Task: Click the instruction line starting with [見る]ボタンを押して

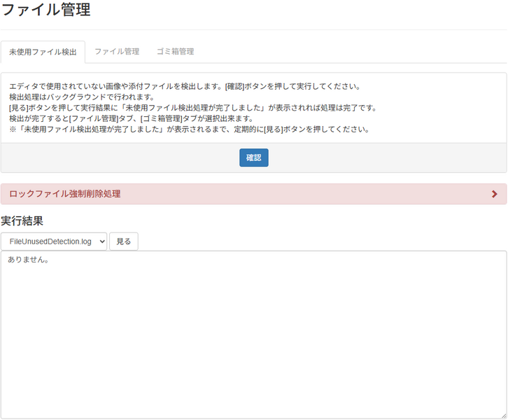Action: [x=193, y=108]
